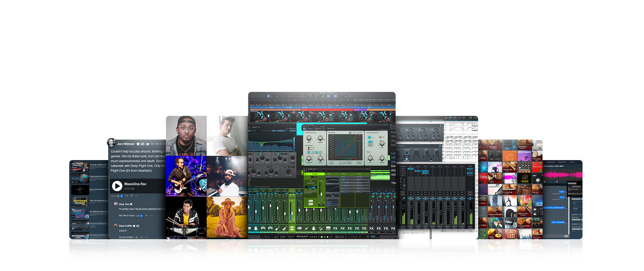Open the Ukulele sound library tile
Image resolution: width=644 pixels, height=271 pixels.
tap(495, 145)
